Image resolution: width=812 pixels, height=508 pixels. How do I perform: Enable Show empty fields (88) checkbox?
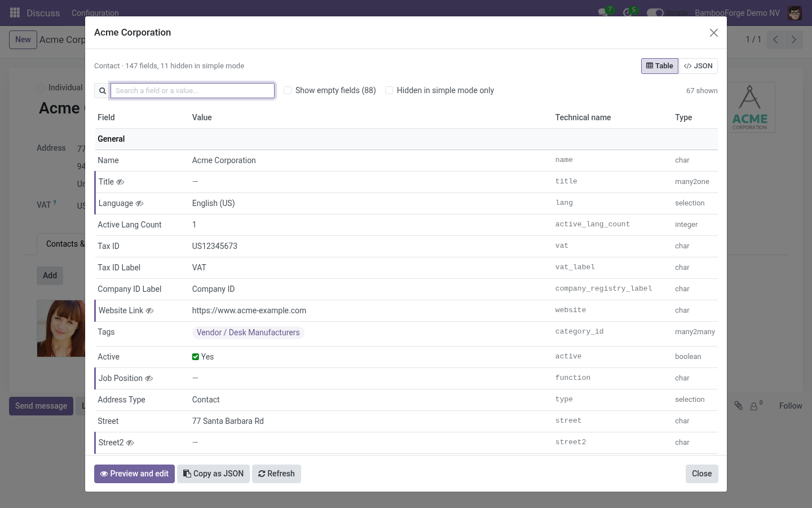[288, 90]
